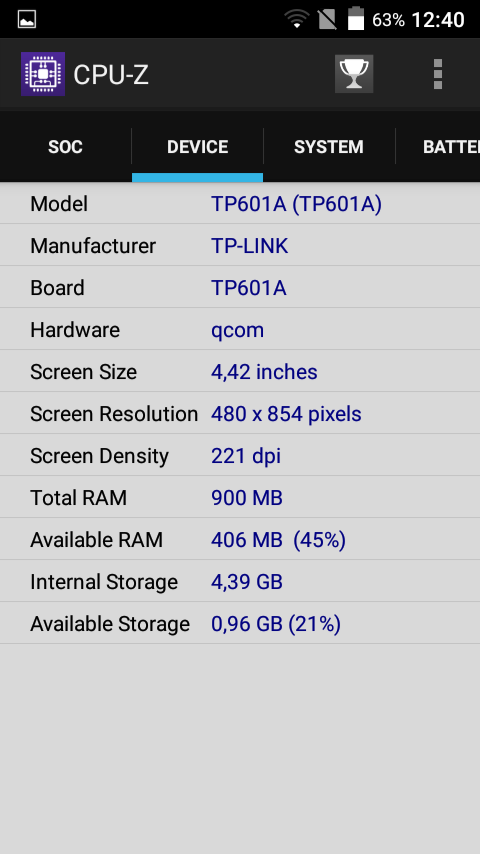Tap the Model TP601A row
Image resolution: width=480 pixels, height=854 pixels.
(x=240, y=203)
